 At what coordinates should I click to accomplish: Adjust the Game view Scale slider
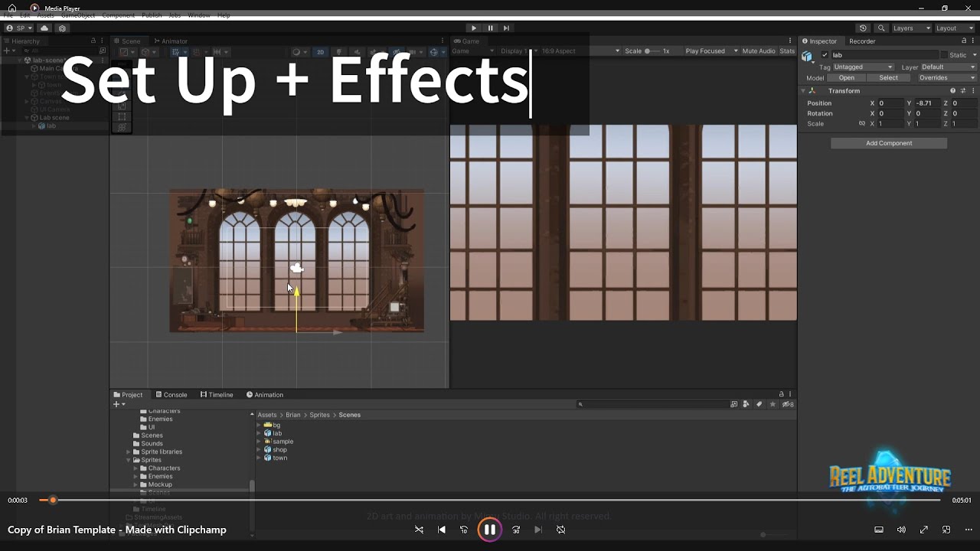(652, 51)
